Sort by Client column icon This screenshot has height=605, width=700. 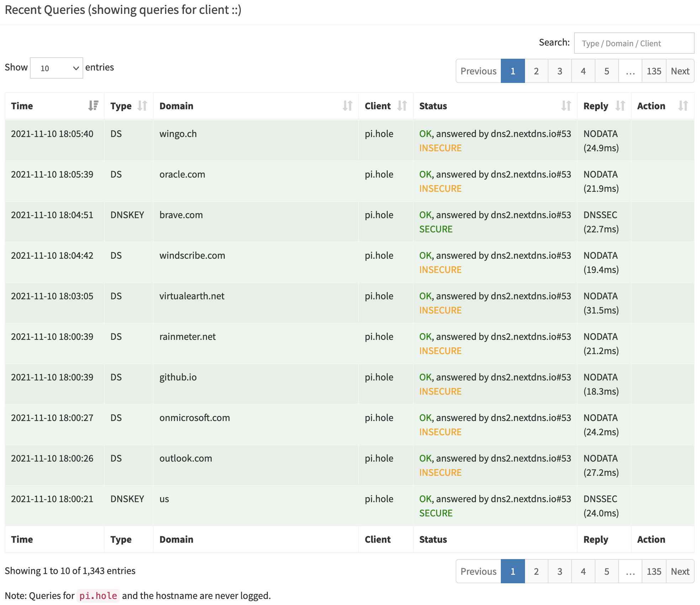402,106
